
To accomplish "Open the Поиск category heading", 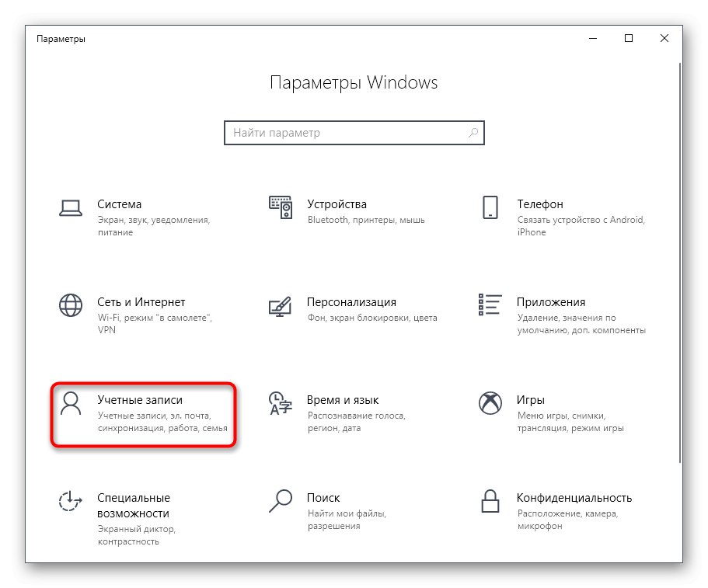I will pos(323,498).
